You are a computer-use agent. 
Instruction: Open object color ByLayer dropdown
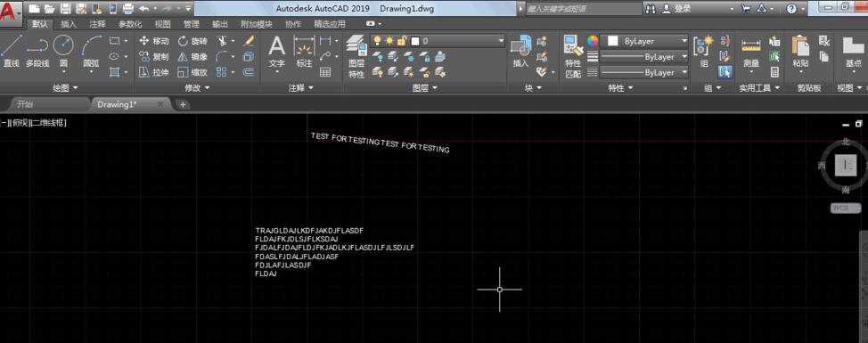(x=684, y=41)
